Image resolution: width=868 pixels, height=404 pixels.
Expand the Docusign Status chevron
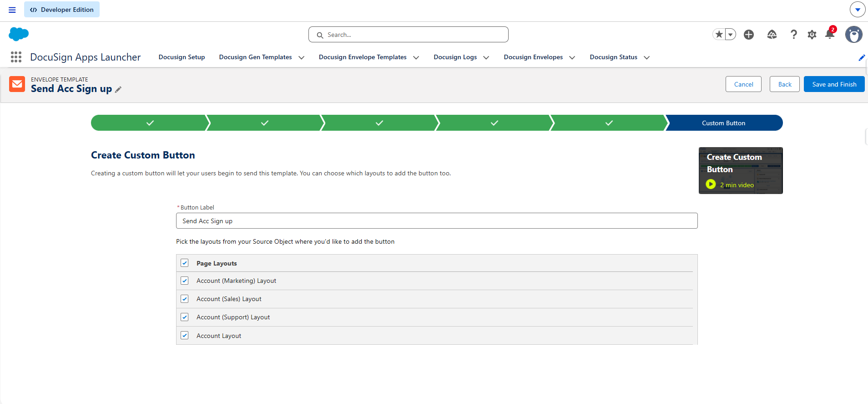(x=646, y=57)
